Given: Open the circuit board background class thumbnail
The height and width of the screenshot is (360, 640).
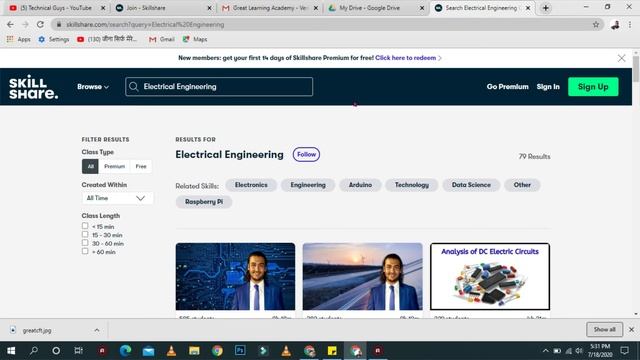Looking at the screenshot, I should tap(235, 276).
